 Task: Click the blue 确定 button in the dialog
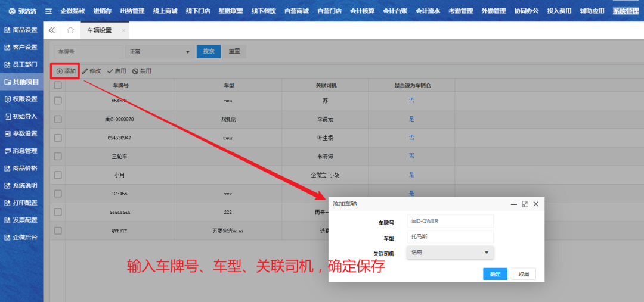tap(495, 274)
